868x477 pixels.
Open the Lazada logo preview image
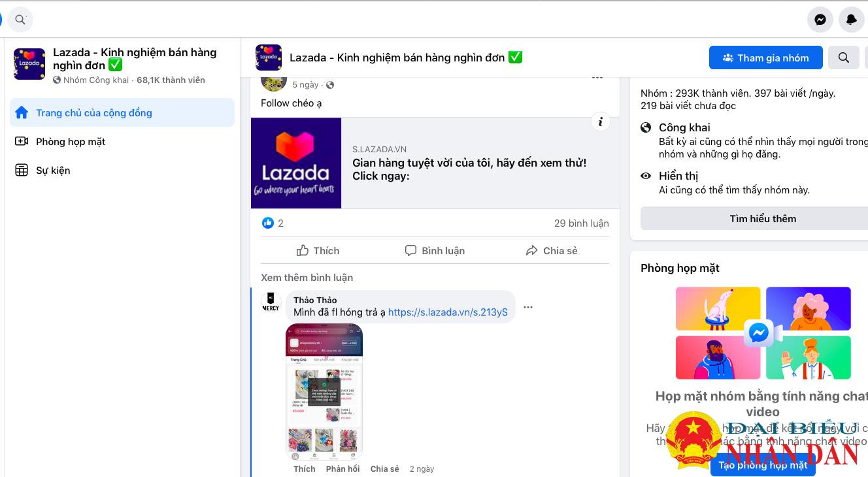point(296,163)
